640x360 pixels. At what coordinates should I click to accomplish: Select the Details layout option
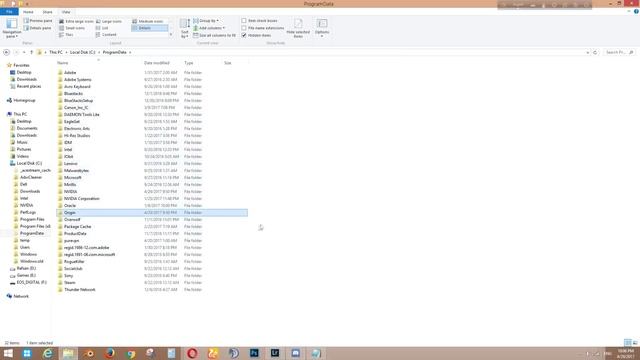149,28
